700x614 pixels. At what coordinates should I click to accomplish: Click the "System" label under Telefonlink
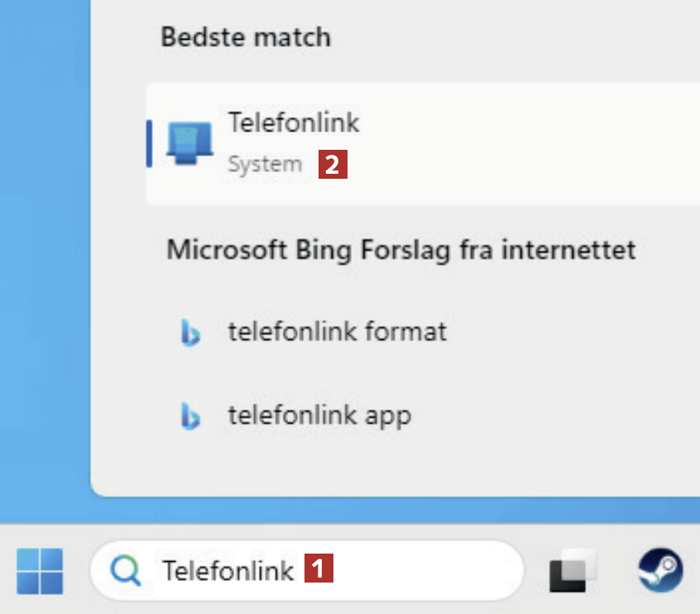[265, 165]
